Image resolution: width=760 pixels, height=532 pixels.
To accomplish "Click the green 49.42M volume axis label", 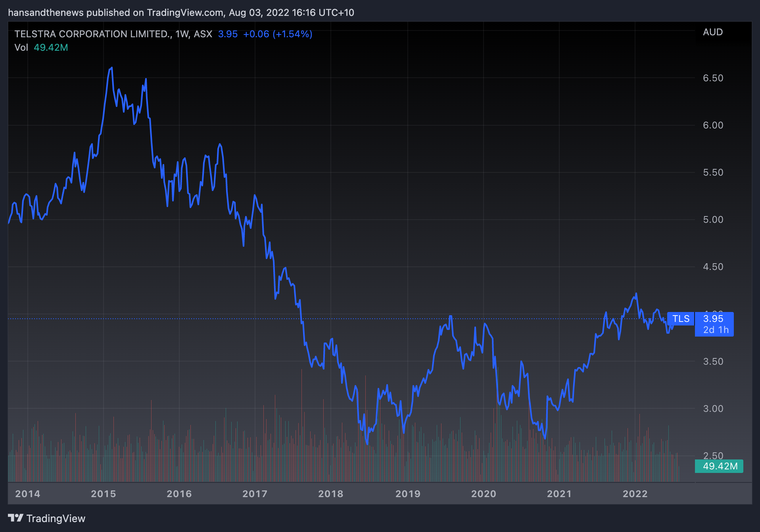I will click(720, 466).
